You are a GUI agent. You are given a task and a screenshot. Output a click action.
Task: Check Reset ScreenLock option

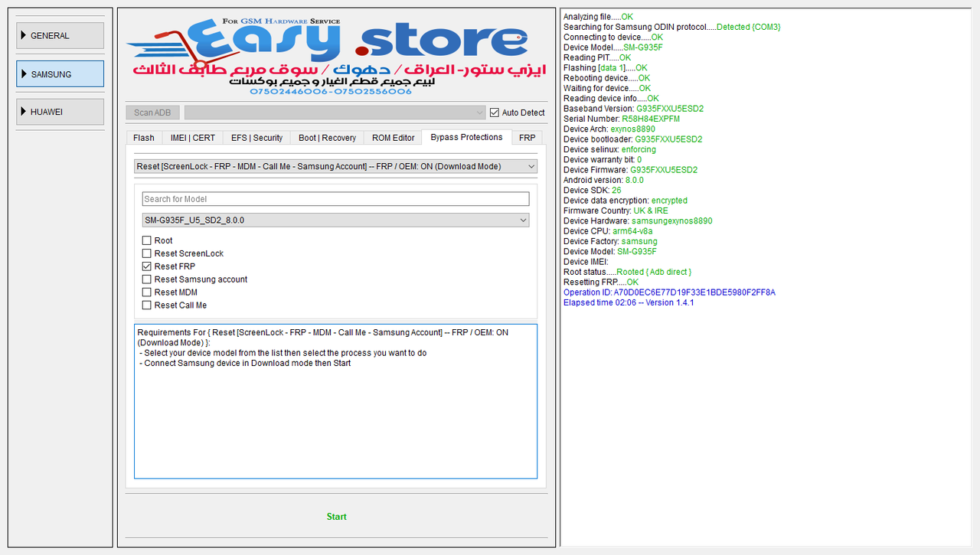click(x=147, y=253)
